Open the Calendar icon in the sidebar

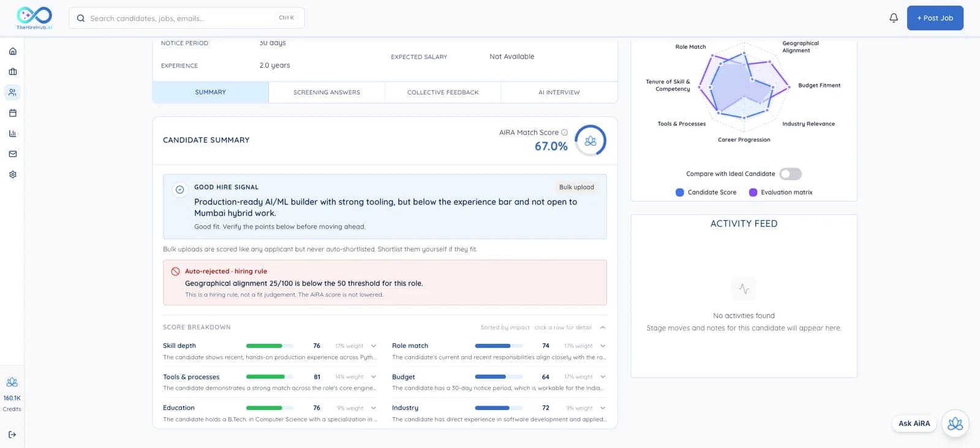click(12, 113)
